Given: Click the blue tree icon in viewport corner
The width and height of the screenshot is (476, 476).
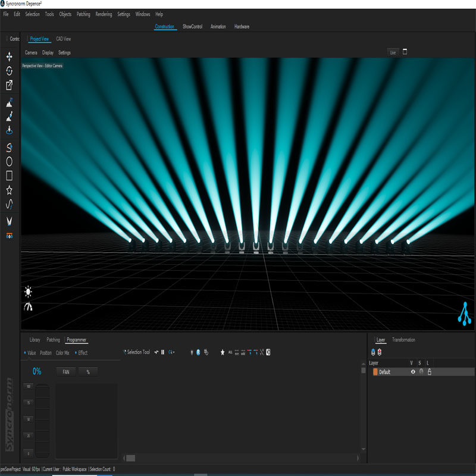Looking at the screenshot, I should click(x=465, y=314).
